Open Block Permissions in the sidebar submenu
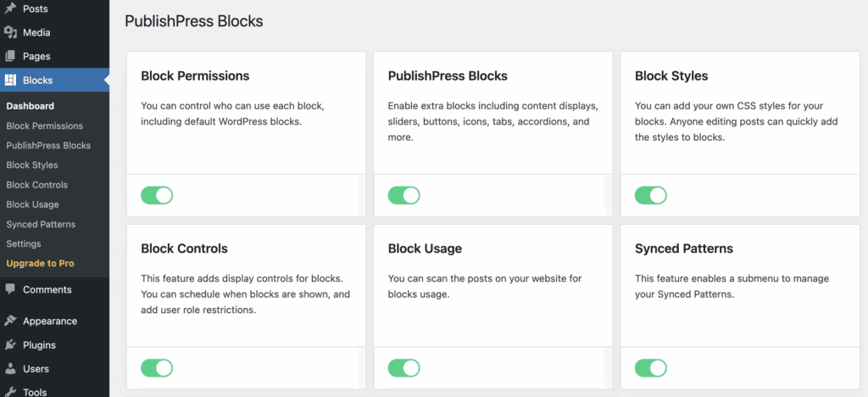Image resolution: width=868 pixels, height=397 pixels. [x=44, y=126]
